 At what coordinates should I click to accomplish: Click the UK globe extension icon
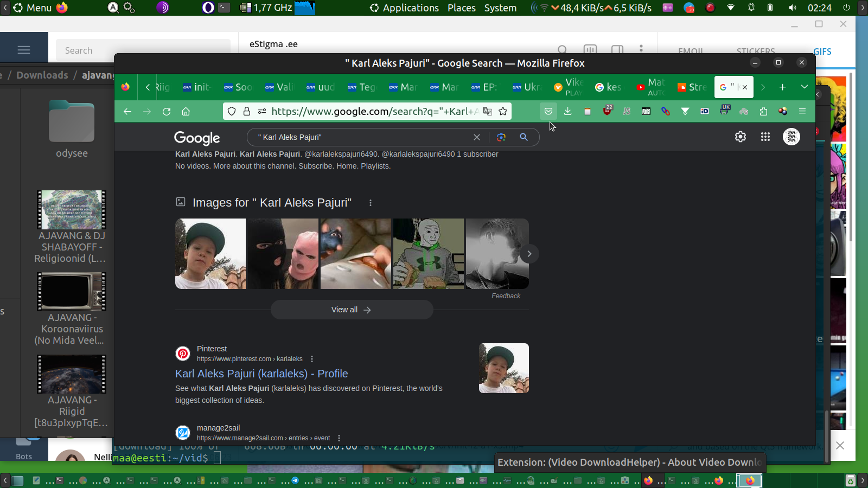click(725, 110)
